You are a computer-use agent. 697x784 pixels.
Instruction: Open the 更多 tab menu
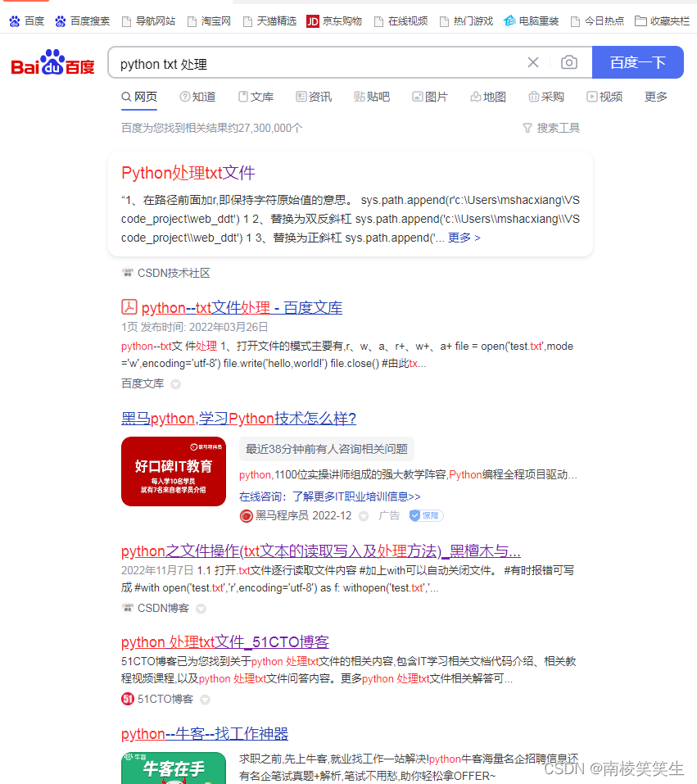click(x=656, y=97)
